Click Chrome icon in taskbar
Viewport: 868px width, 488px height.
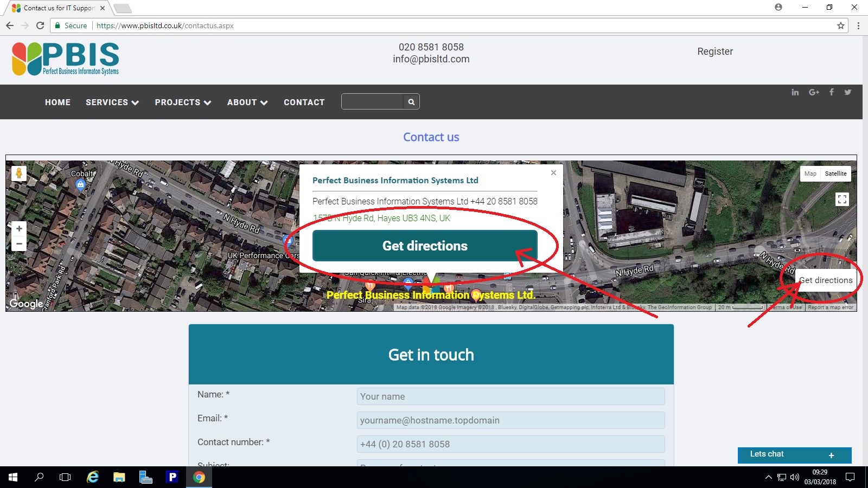pyautogui.click(x=199, y=477)
